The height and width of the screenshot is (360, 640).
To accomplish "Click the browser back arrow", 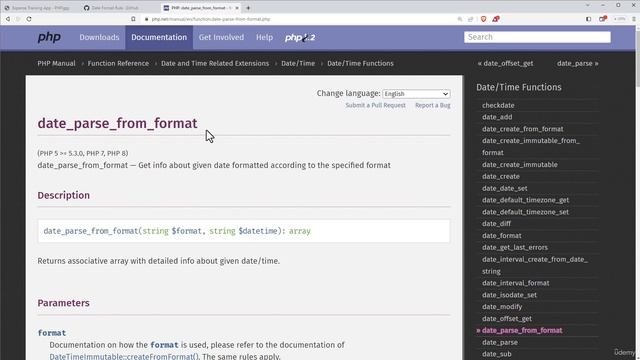I will 8,19.
